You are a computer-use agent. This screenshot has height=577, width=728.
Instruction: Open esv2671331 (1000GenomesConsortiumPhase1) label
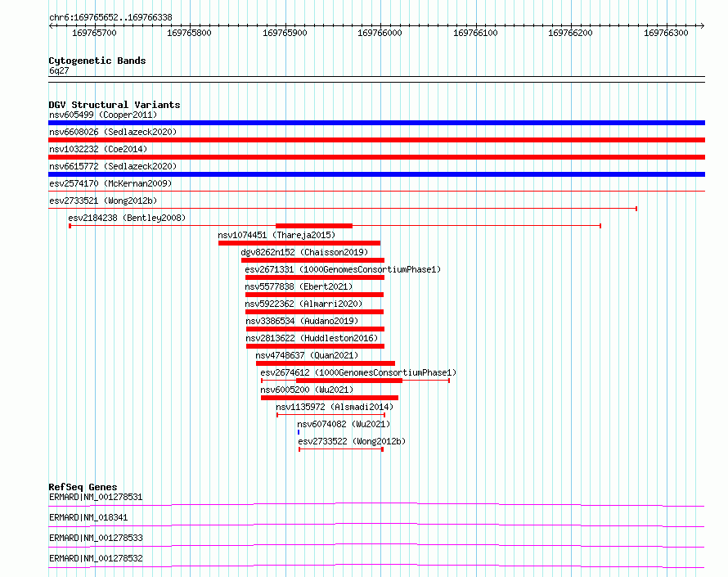coord(343,269)
